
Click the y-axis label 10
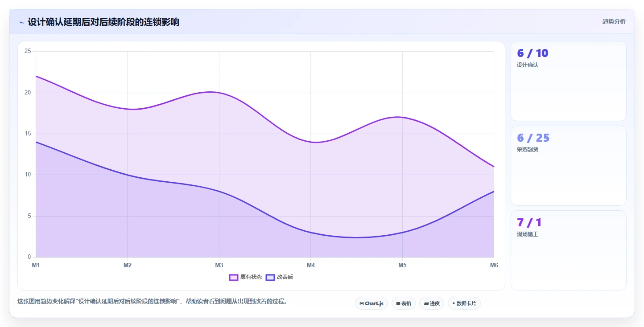(x=28, y=175)
